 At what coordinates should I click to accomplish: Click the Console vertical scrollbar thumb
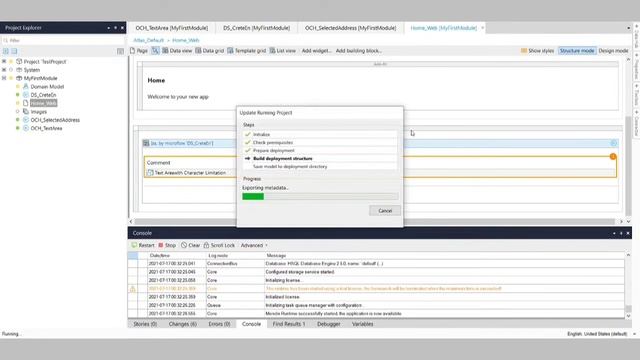628,309
